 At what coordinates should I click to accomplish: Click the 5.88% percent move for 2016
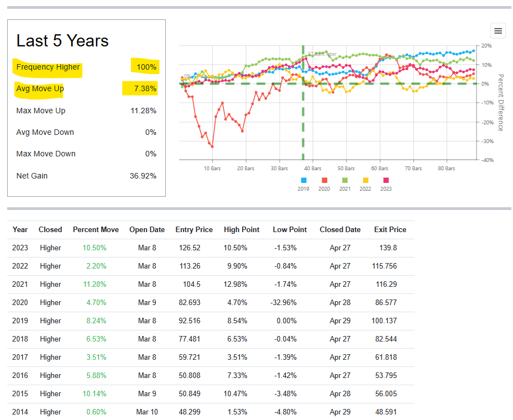96,376
